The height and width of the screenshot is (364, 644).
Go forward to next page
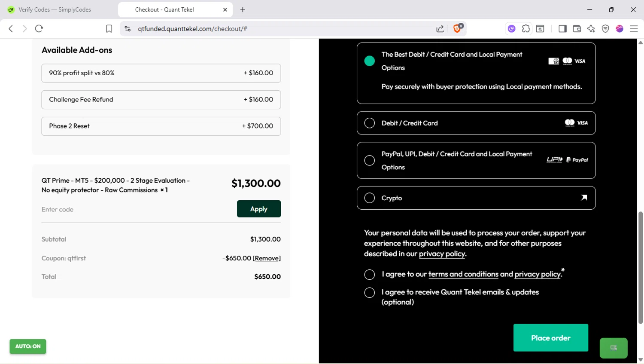(25, 29)
